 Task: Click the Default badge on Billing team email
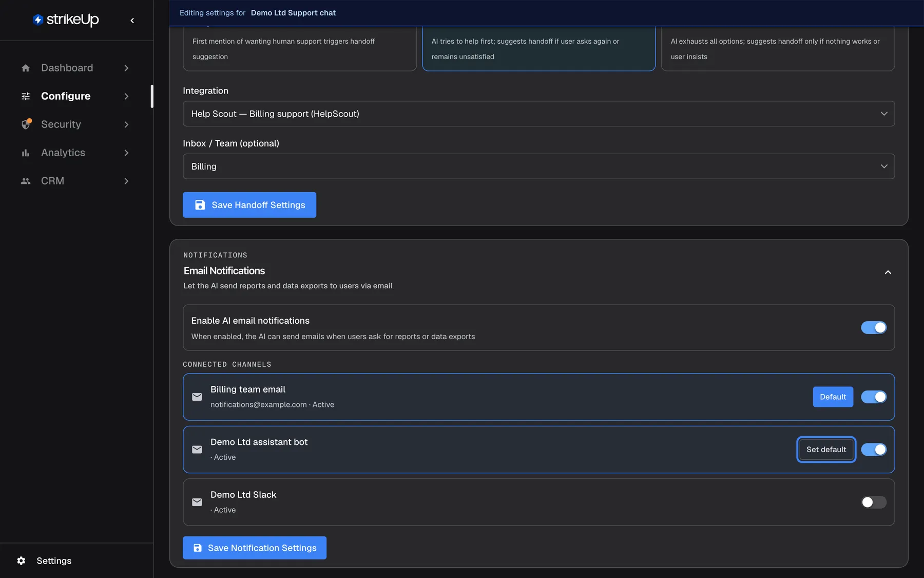coord(833,397)
